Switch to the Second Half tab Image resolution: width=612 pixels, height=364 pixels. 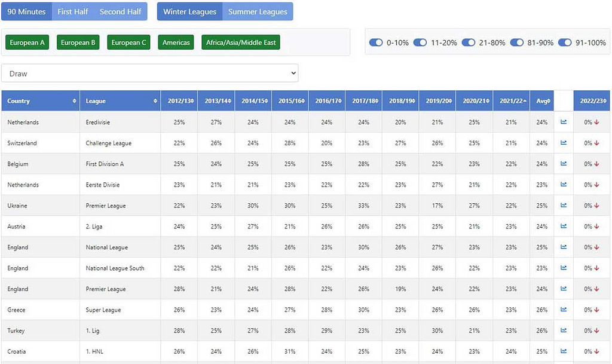[x=120, y=11]
